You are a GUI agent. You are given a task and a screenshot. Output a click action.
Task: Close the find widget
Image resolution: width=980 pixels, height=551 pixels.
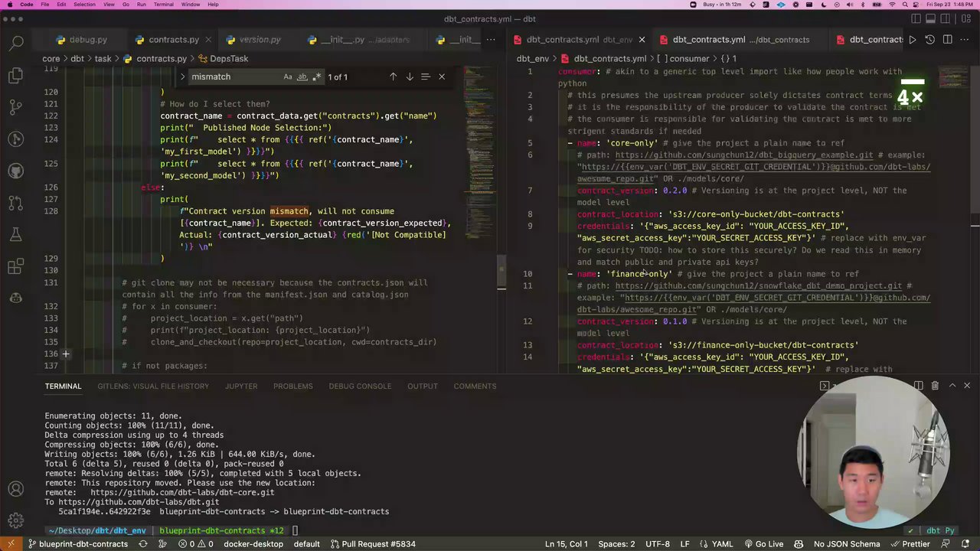tap(442, 77)
